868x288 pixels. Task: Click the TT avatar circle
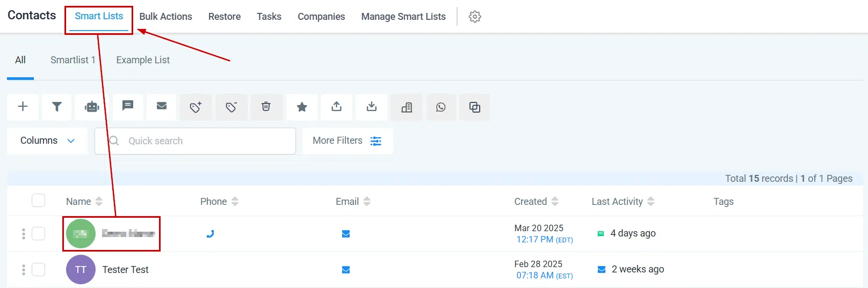(81, 270)
